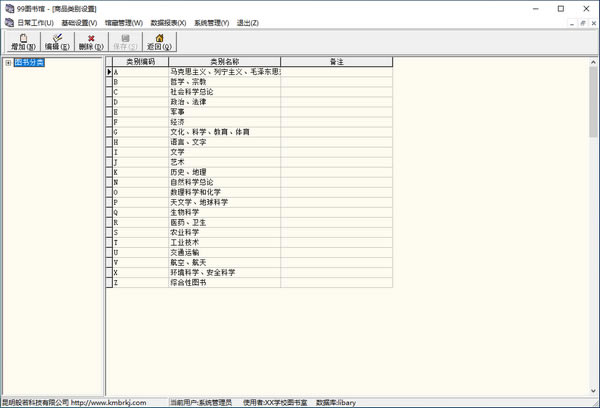The height and width of the screenshot is (408, 600).
Task: Select the 经济 category row
Action: coord(224,122)
